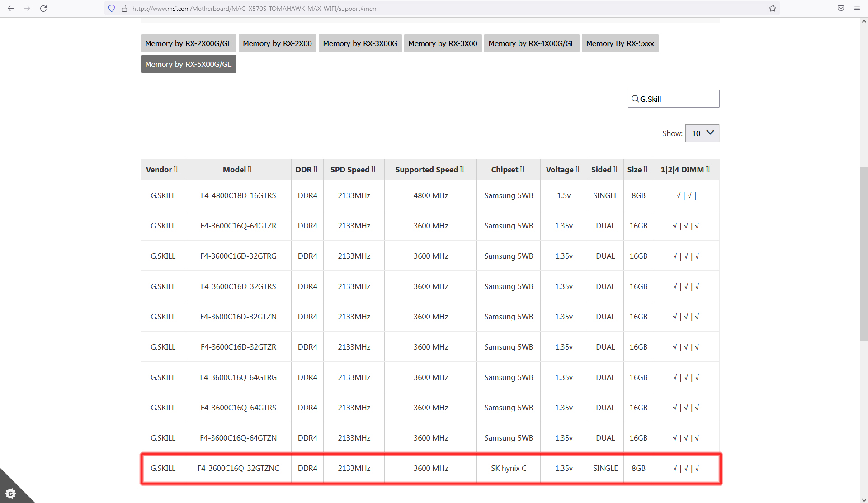Switch to Memory by RX-3X00G tab
Viewport: 868px width, 503px height.
click(360, 43)
